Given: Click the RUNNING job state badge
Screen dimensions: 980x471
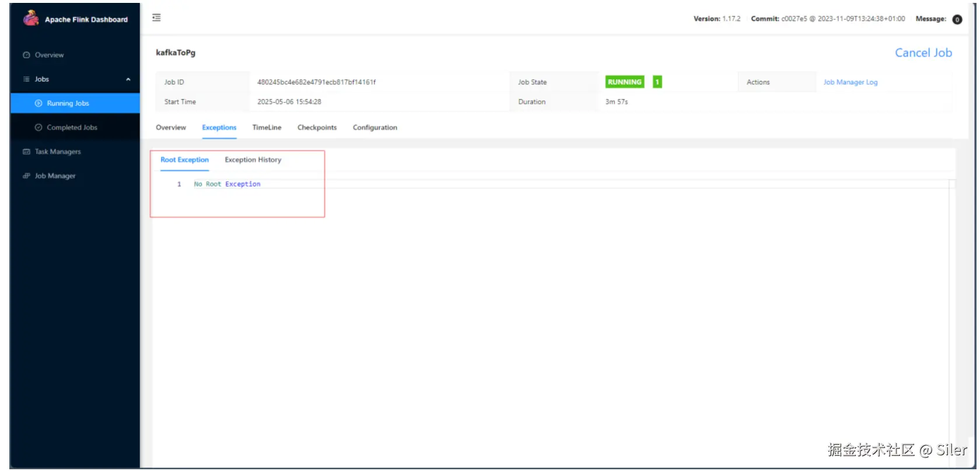Looking at the screenshot, I should [x=625, y=82].
